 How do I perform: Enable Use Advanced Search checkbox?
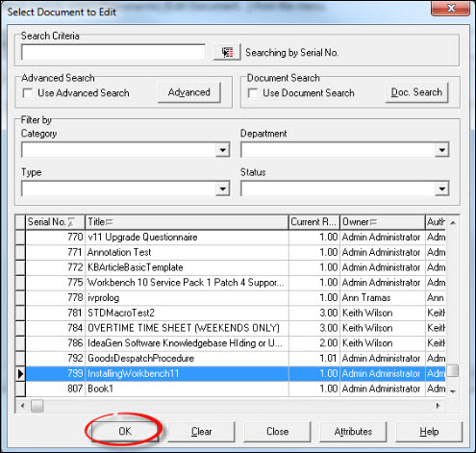(x=28, y=93)
